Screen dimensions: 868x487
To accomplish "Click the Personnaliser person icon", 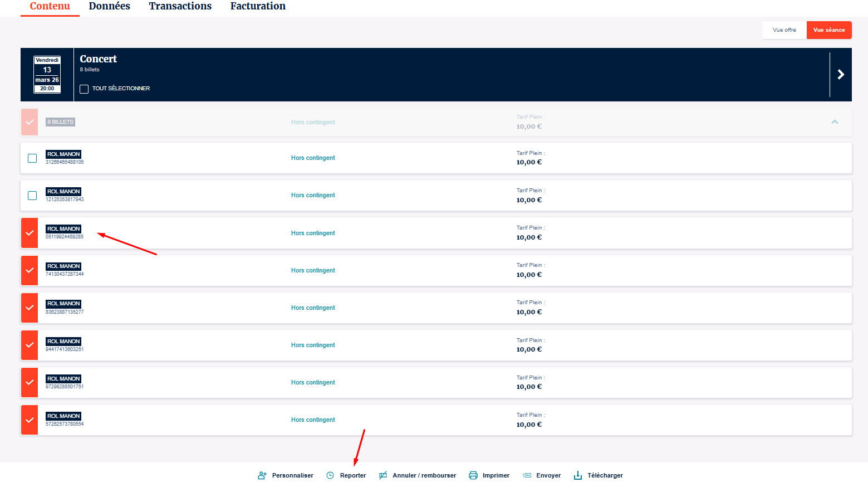I will (262, 475).
